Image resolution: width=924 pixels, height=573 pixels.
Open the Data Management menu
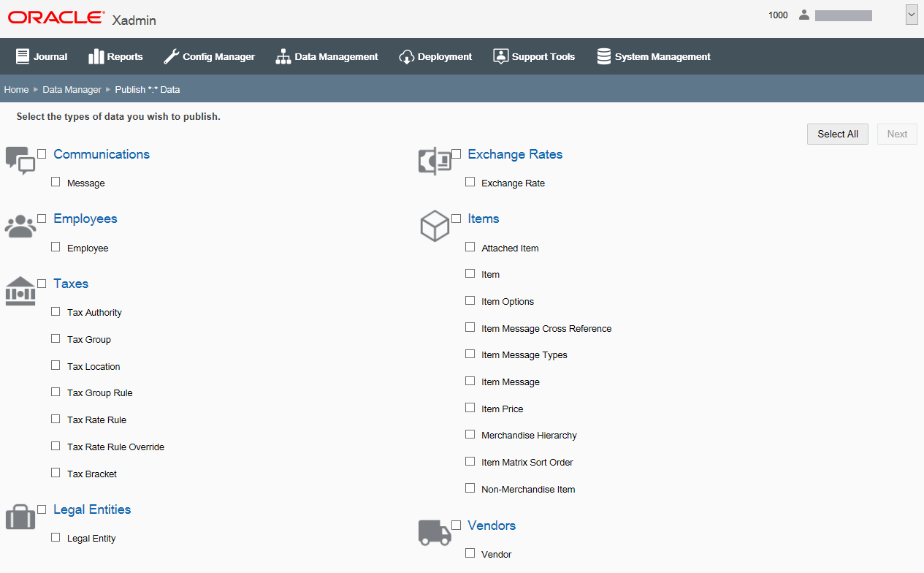tap(327, 56)
